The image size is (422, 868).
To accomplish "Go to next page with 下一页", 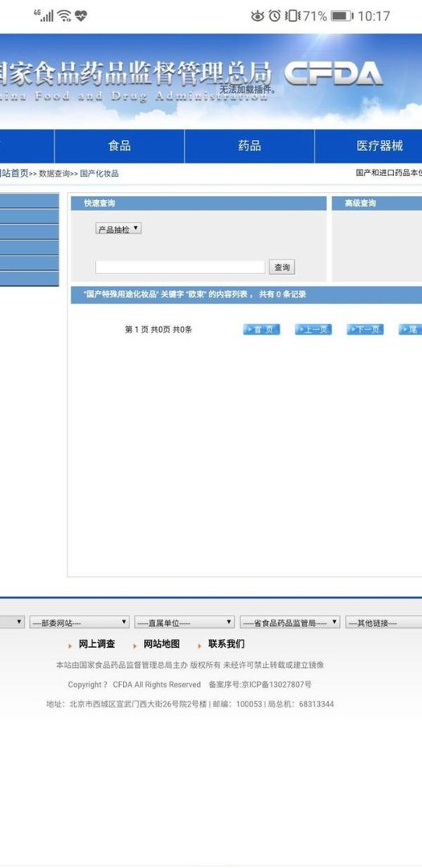I will tap(366, 330).
